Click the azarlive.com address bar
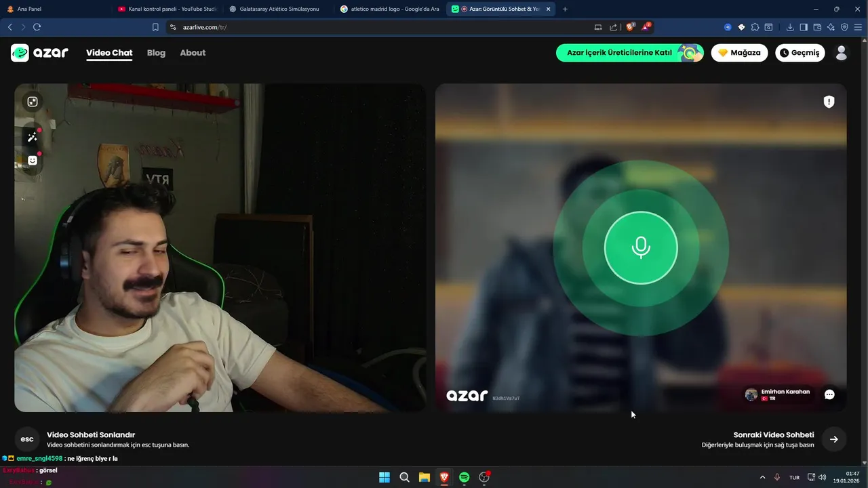This screenshot has width=868, height=488. (x=380, y=27)
